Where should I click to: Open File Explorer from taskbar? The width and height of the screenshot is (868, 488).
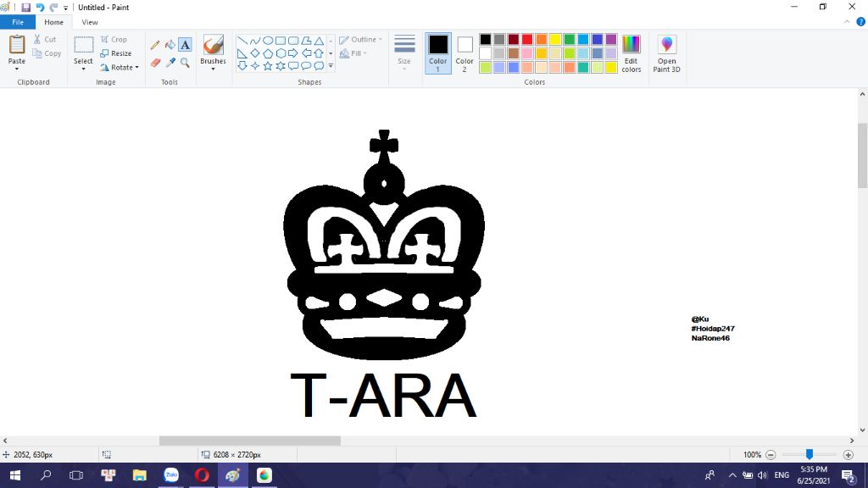tap(140, 475)
